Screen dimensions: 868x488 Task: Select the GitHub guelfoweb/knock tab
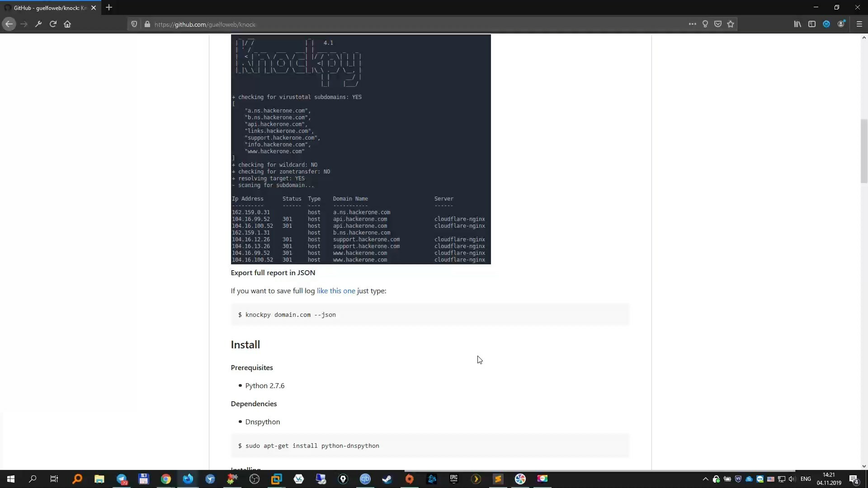[50, 8]
